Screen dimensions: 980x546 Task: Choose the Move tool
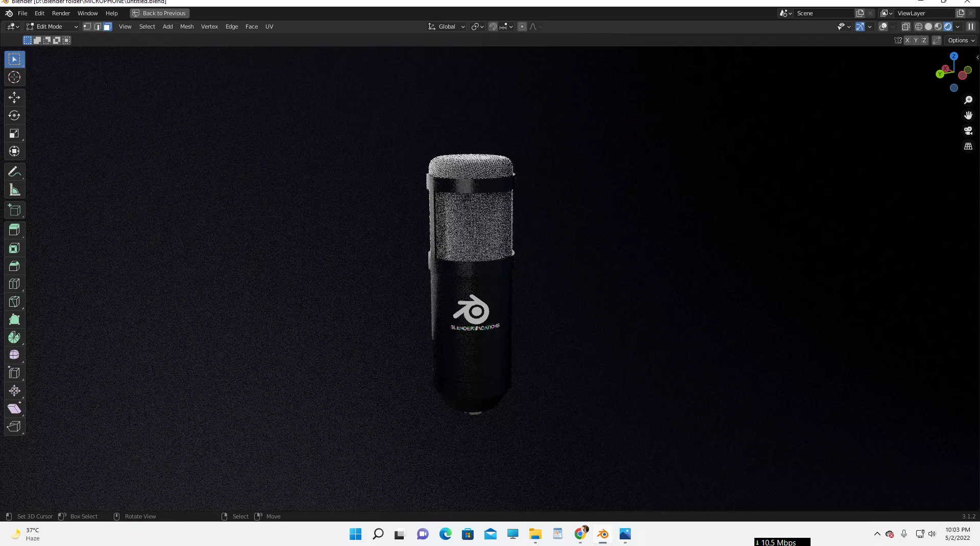click(x=14, y=97)
